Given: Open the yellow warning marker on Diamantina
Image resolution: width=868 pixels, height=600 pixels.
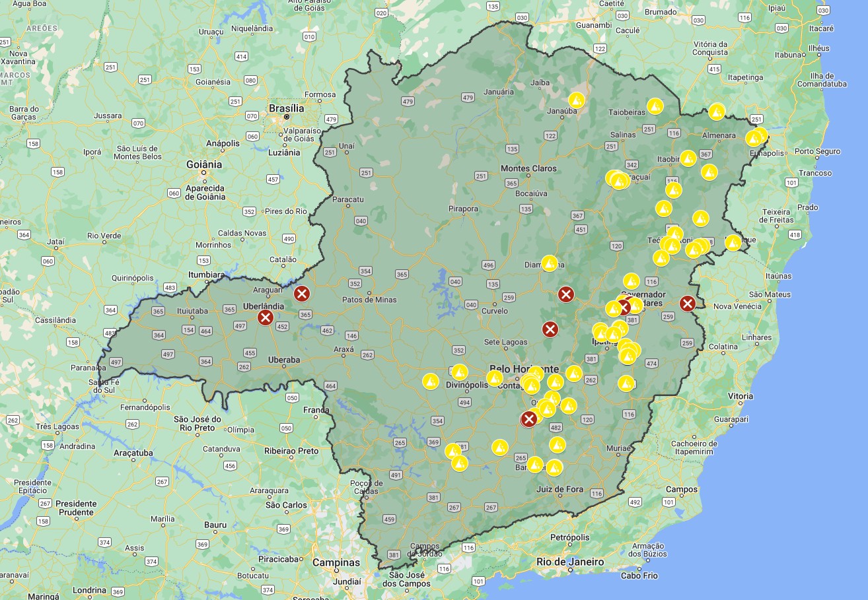Looking at the screenshot, I should (x=550, y=263).
